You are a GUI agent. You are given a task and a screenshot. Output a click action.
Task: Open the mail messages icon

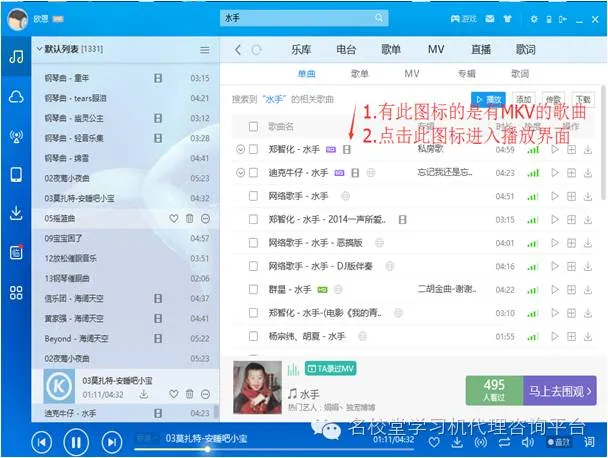click(x=490, y=19)
